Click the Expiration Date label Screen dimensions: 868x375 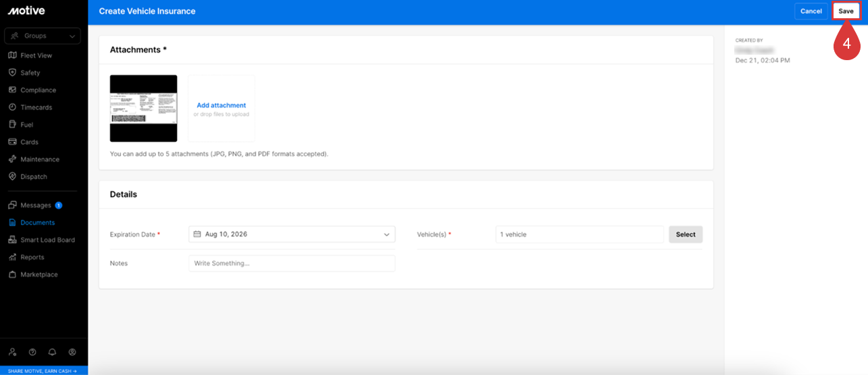[x=135, y=234]
